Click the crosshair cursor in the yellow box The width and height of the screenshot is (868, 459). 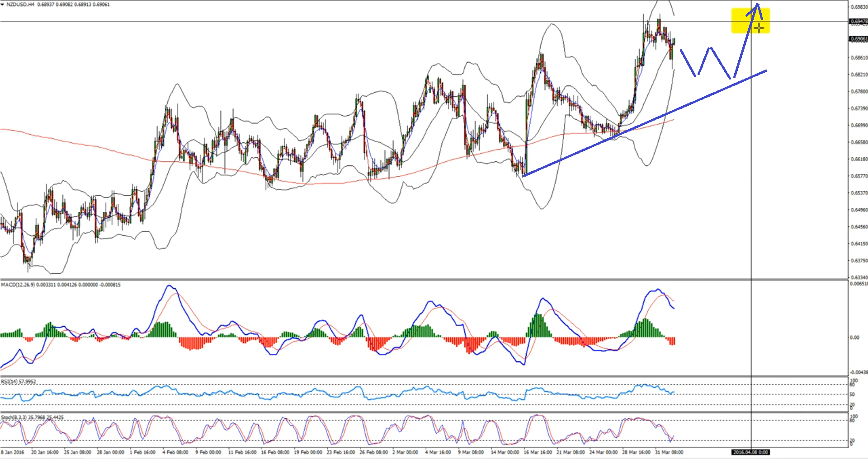tap(759, 28)
